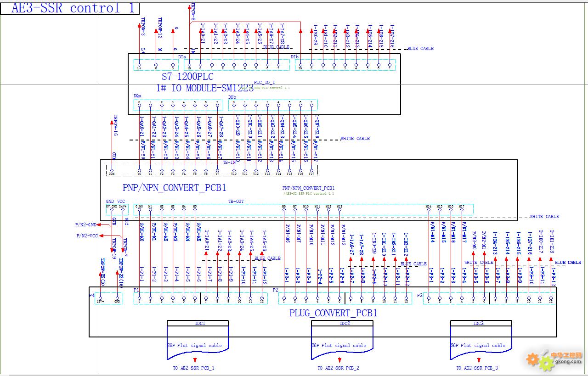Select 'WHITE CABLE' label beside DQb wires

click(355, 138)
